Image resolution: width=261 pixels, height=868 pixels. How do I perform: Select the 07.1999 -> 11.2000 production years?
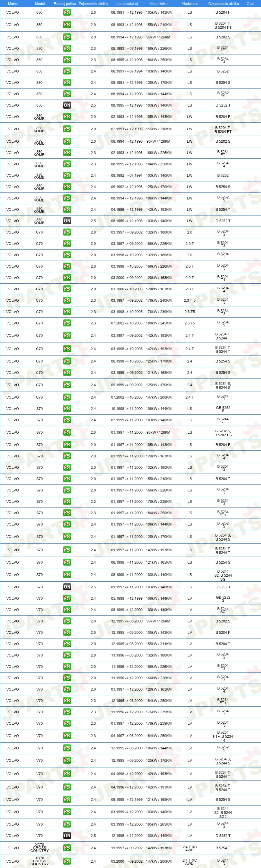pos(126,420)
